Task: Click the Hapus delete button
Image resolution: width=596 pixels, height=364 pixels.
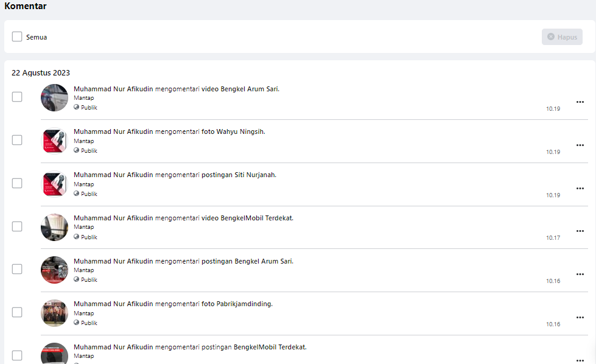Action: (562, 37)
